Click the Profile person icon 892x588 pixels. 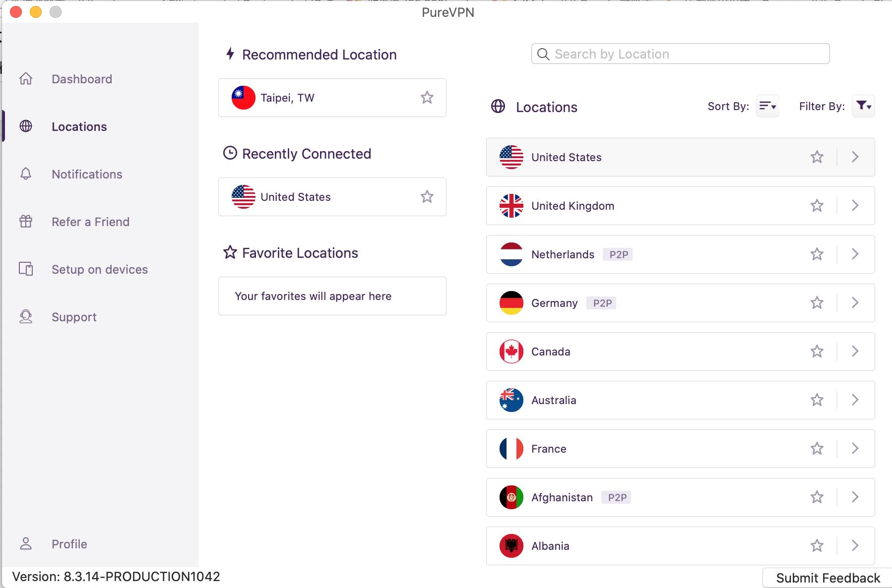coord(26,544)
